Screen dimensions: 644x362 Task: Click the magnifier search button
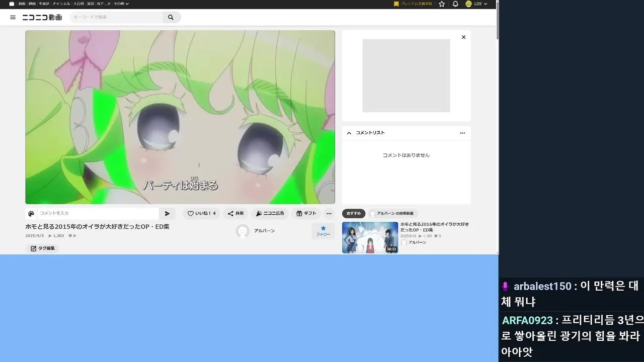pos(171,17)
